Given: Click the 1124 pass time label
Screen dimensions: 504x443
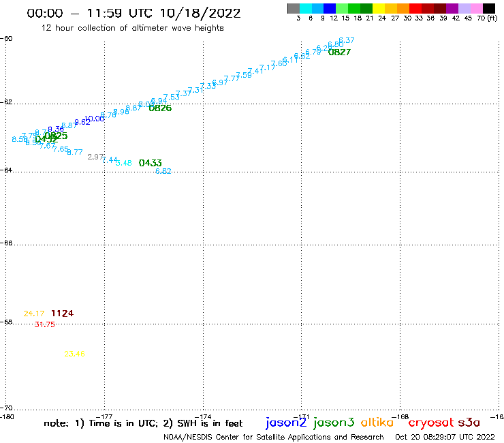Looking at the screenshot, I should [63, 314].
